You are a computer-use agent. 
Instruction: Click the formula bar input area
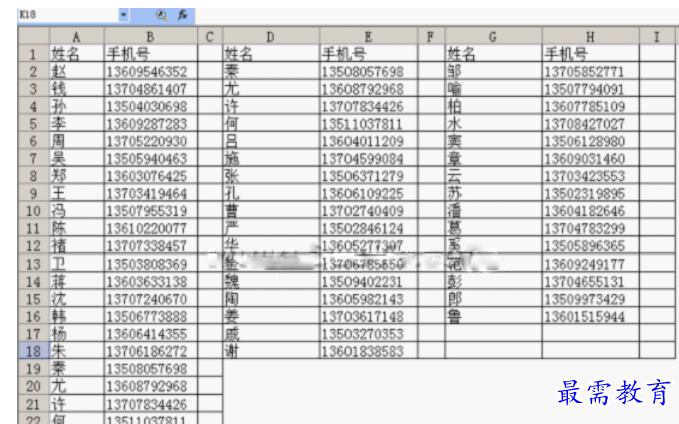pyautogui.click(x=436, y=16)
